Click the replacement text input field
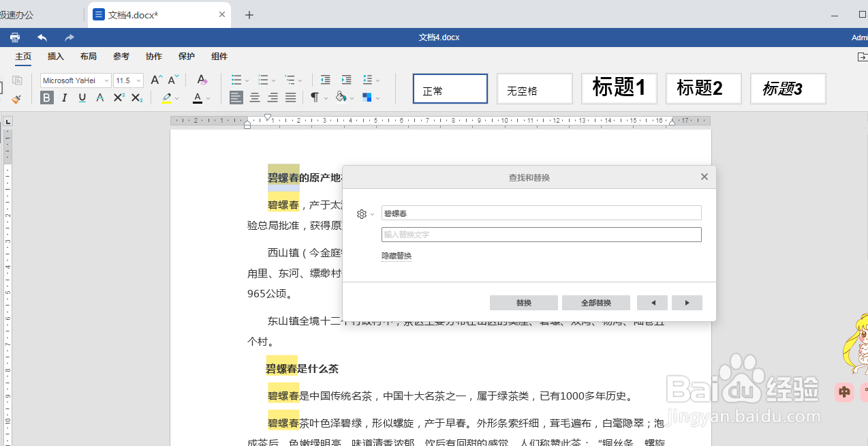 540,234
